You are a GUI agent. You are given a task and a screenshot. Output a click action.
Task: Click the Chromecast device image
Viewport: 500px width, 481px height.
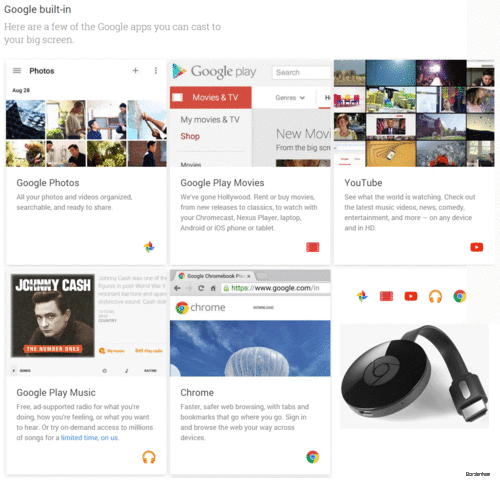414,376
